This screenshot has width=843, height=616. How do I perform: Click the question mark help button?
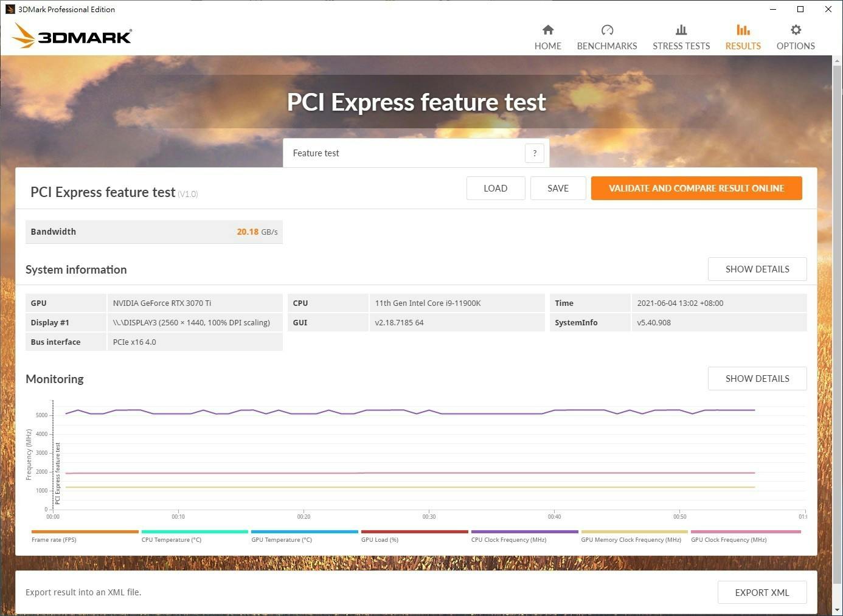click(x=535, y=153)
